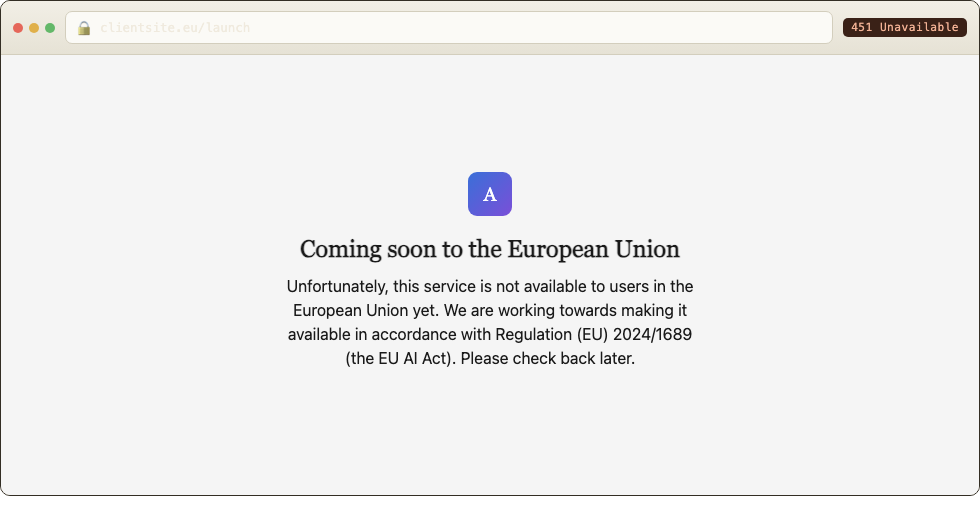Click the word "Unavailable" in the badge
Viewport: 980px width, 508px height.
919,27
